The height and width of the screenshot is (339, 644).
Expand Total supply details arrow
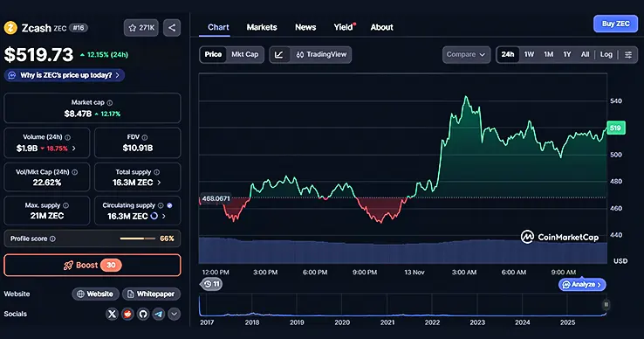click(x=159, y=183)
